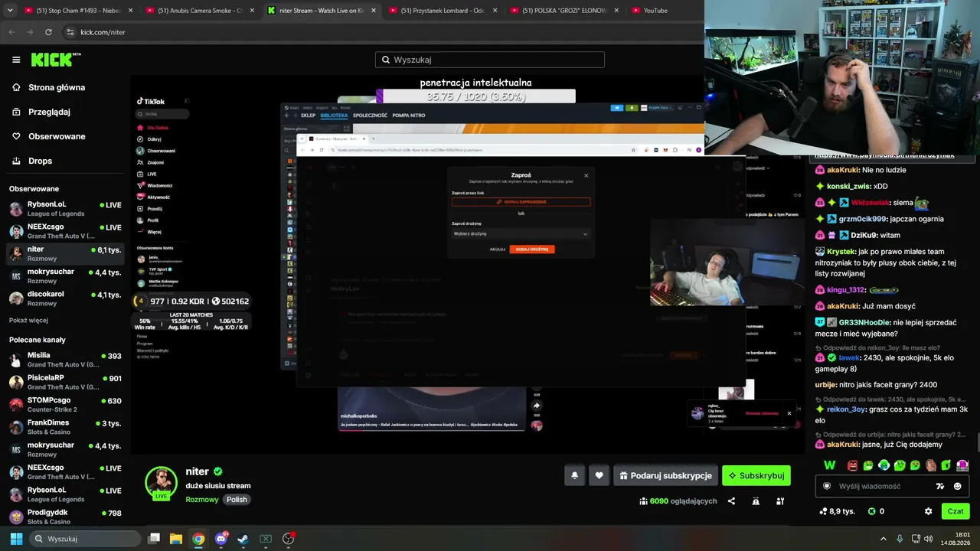Screen dimensions: 980x551
Task: Toggle the Kick sidebar hamburger menu
Action: (x=16, y=60)
